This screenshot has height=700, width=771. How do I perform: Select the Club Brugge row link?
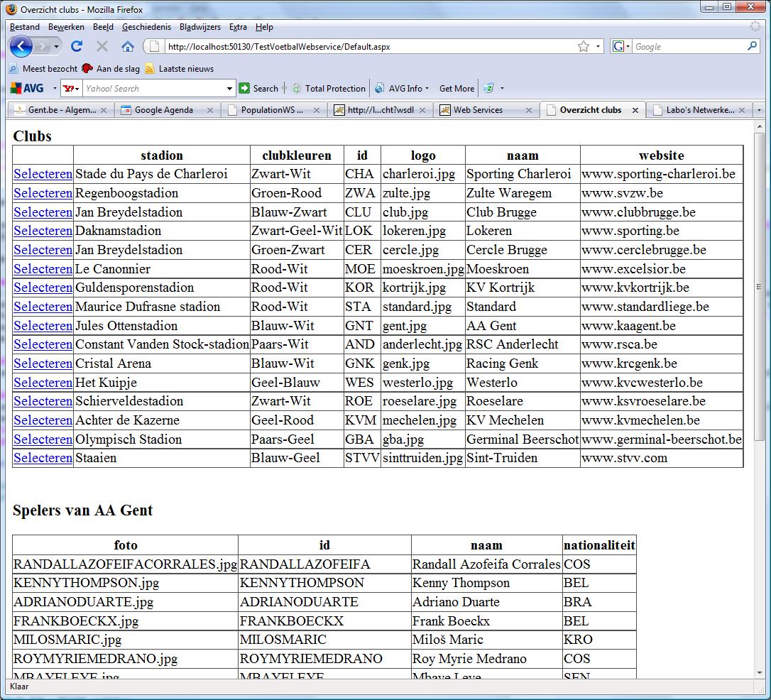click(x=43, y=212)
